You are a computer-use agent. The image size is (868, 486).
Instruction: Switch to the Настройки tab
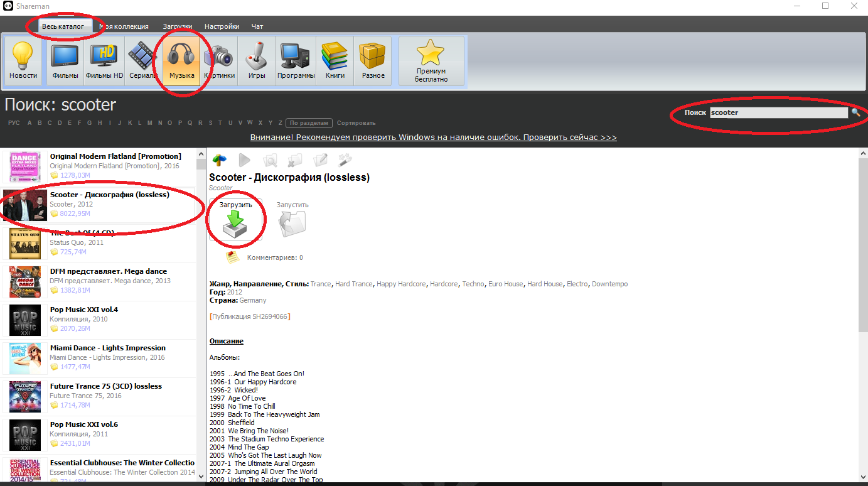[x=222, y=26]
